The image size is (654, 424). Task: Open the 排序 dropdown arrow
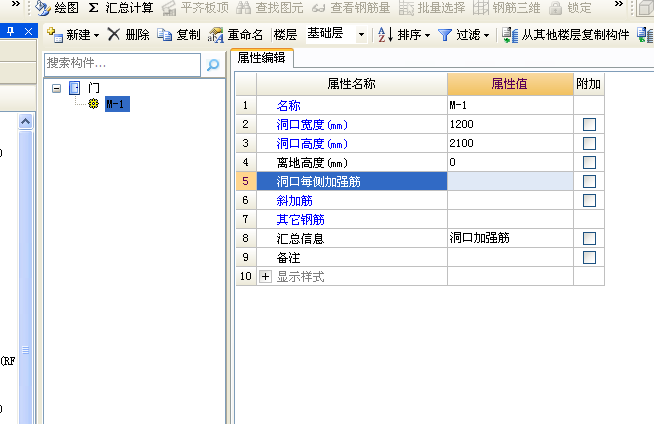(x=427, y=36)
